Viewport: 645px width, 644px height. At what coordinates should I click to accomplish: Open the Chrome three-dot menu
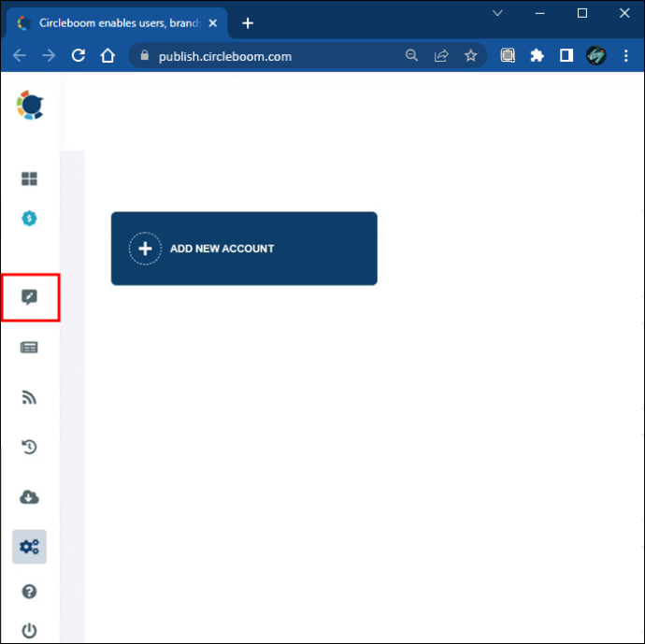tap(625, 55)
